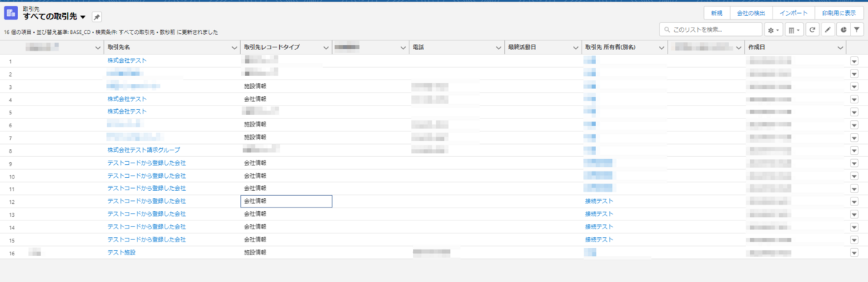Open テストコードから登録した会社 link in row 15

pyautogui.click(x=147, y=240)
